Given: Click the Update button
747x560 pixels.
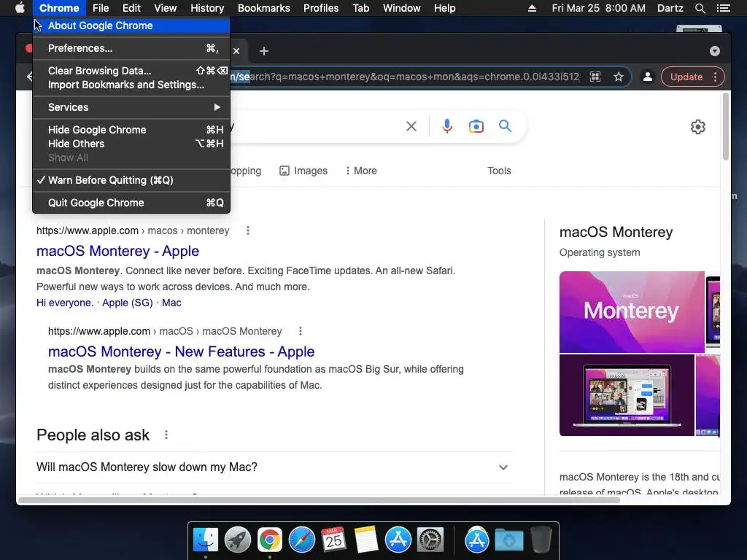Looking at the screenshot, I should [x=686, y=77].
